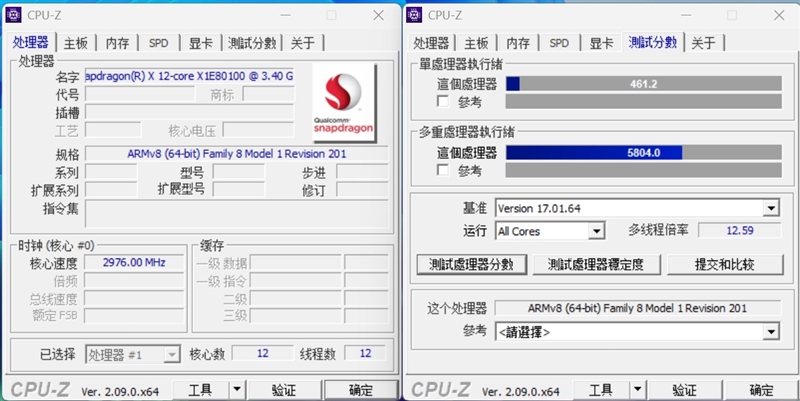
Task: Enable the single-thread 參考 checkbox
Action: pos(443,101)
